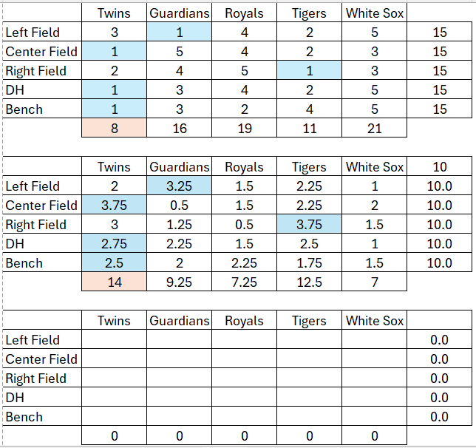Click the blue 3.75 cell under Twins
Screen dimensions: 476x448
[115, 206]
